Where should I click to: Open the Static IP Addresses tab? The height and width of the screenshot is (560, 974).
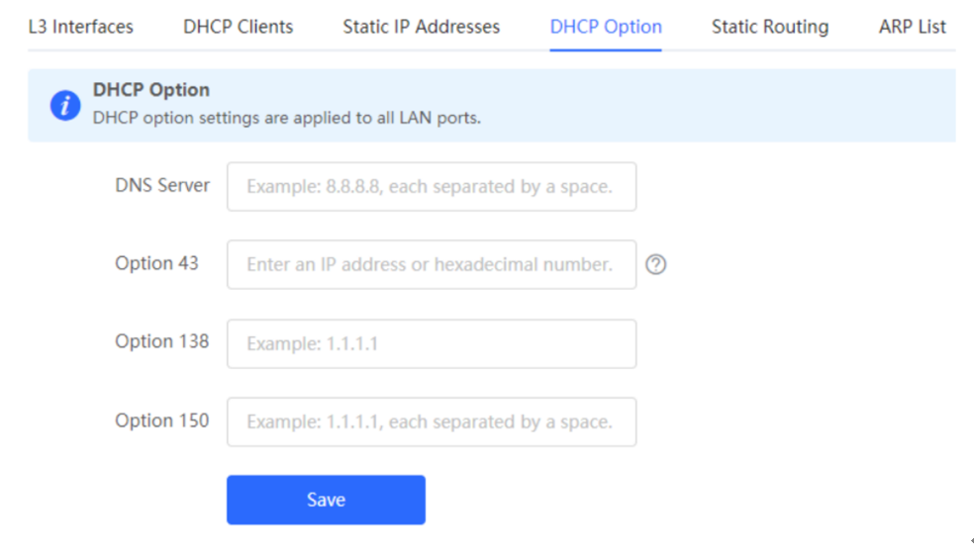421,27
